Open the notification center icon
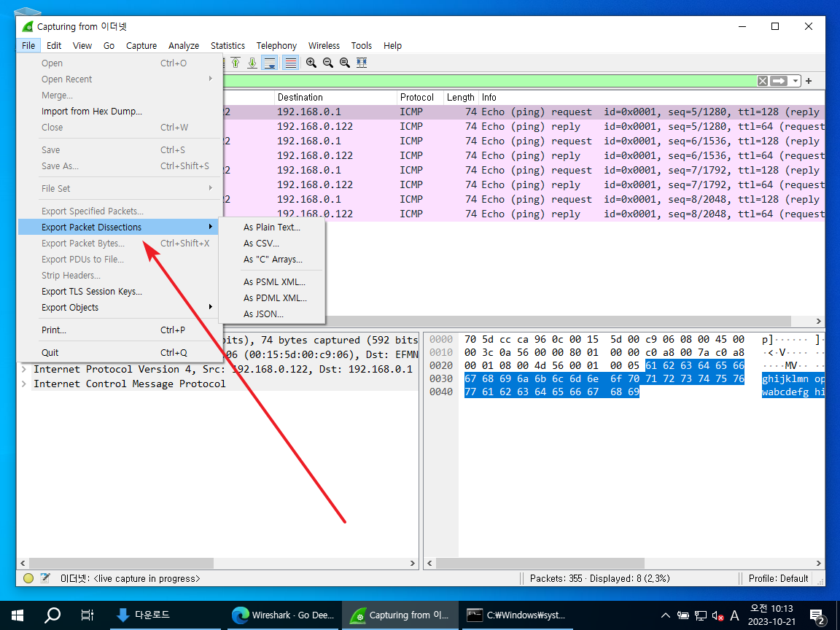Image resolution: width=840 pixels, height=630 pixels. point(817,617)
